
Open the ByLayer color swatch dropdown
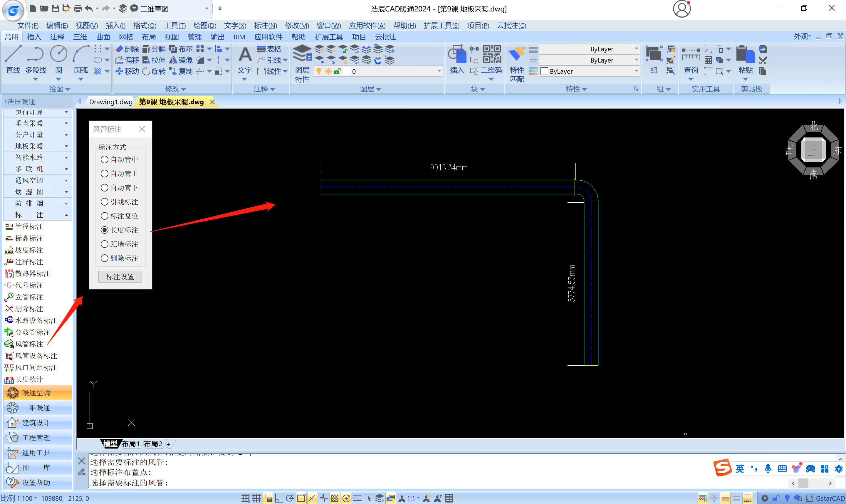636,71
